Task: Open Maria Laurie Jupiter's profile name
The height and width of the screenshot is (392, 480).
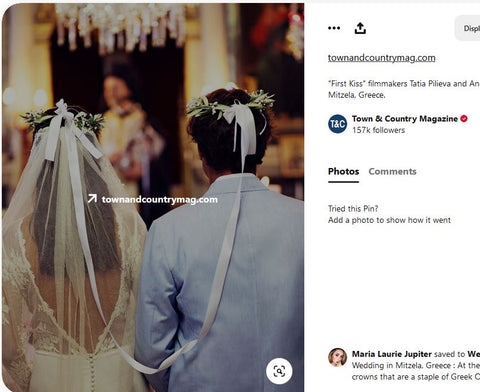Action: pos(392,354)
